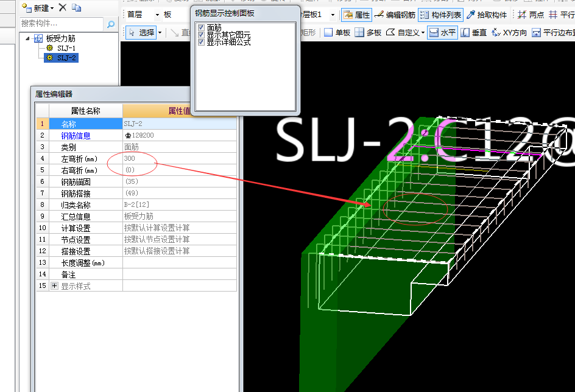Image resolution: width=575 pixels, height=392 pixels.
Task: Click the delete X icon beside 新建
Action: click(63, 7)
